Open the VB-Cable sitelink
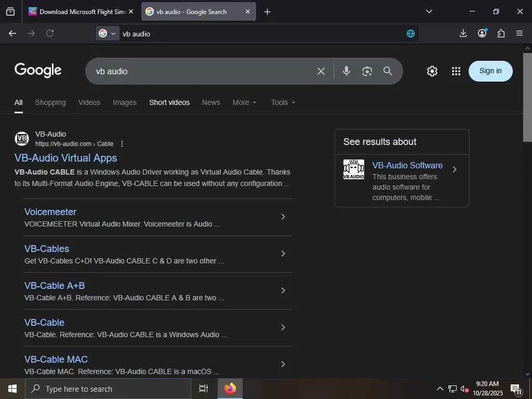This screenshot has width=532, height=399. pos(45,322)
